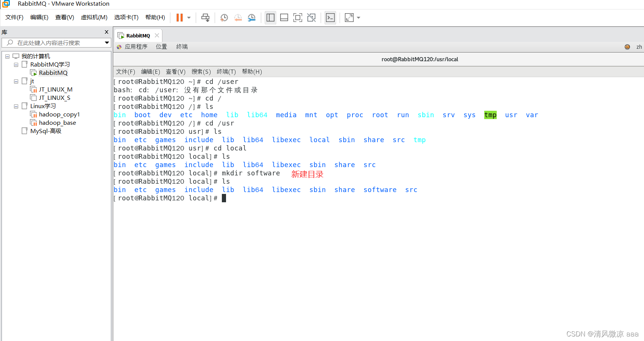Select RabbitMQ VM in library tree
The height and width of the screenshot is (341, 644).
(x=53, y=73)
